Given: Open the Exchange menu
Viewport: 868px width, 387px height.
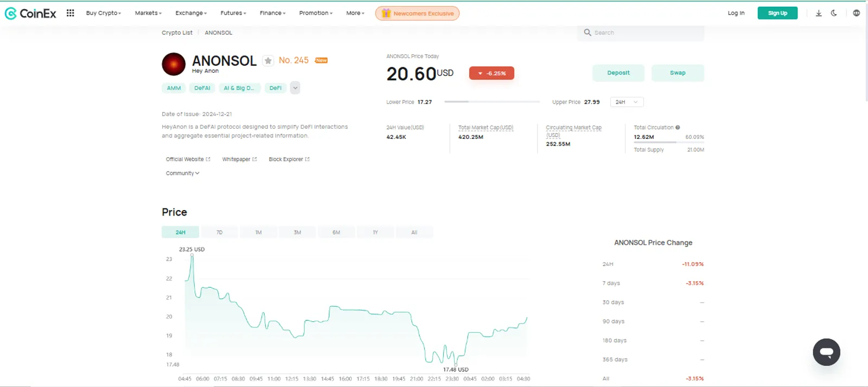Looking at the screenshot, I should point(191,13).
